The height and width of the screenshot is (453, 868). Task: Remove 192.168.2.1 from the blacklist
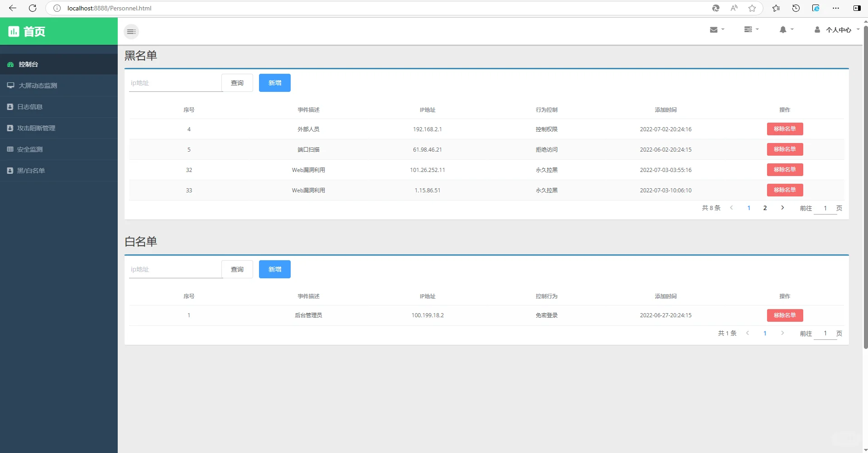[785, 129]
